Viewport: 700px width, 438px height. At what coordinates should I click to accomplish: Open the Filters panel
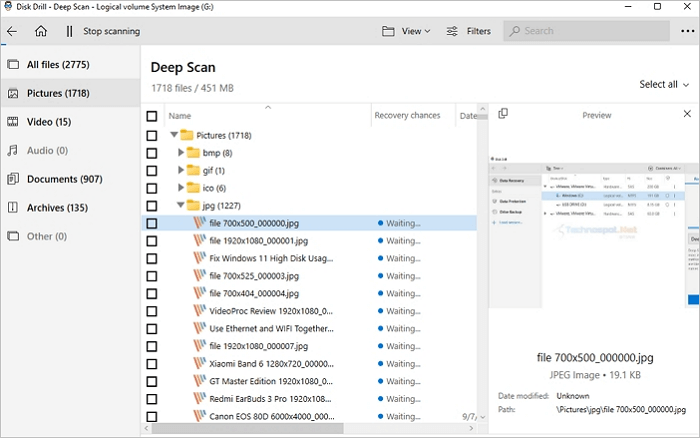468,31
